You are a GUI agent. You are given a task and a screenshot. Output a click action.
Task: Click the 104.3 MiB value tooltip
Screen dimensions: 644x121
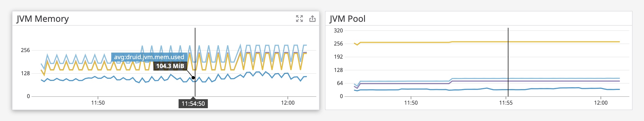tap(170, 66)
